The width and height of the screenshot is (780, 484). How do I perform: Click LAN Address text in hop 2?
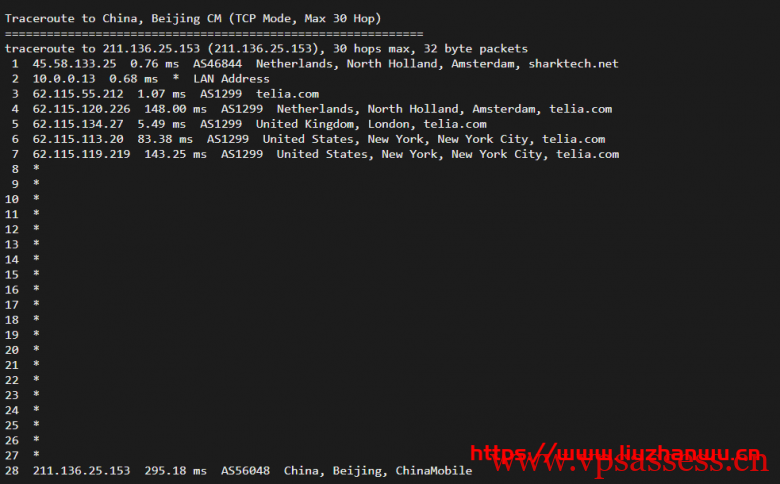pyautogui.click(x=231, y=79)
